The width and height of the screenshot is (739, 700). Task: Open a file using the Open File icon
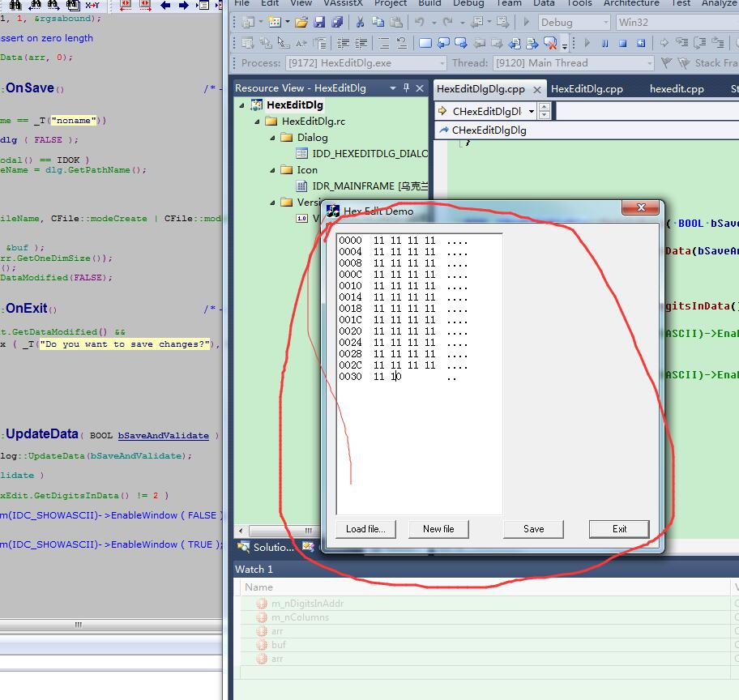(x=299, y=22)
